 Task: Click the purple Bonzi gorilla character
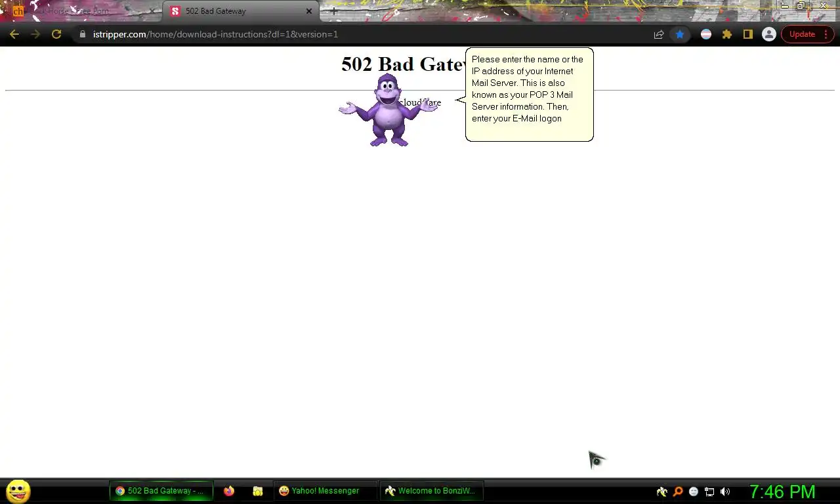click(388, 110)
